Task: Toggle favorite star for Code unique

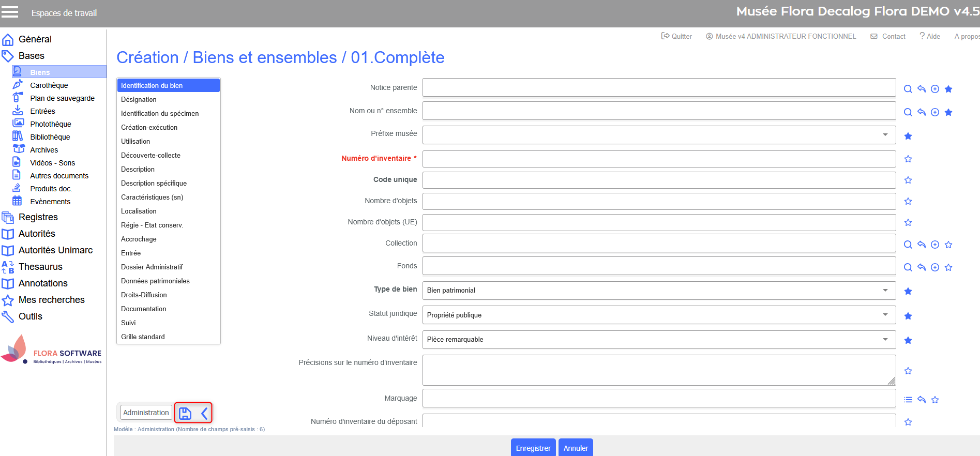Action: [x=908, y=180]
